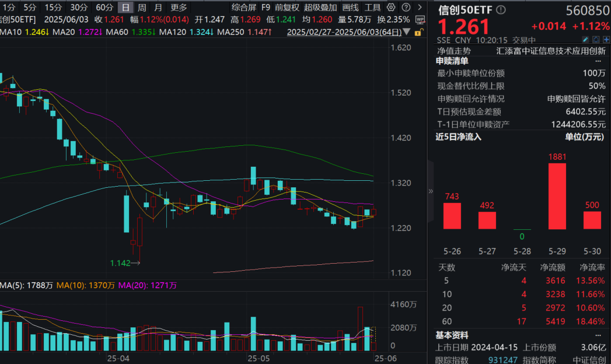This screenshot has width=611, height=364.
Task: Toggle the orange padlock next to the date range
Action: [419, 32]
